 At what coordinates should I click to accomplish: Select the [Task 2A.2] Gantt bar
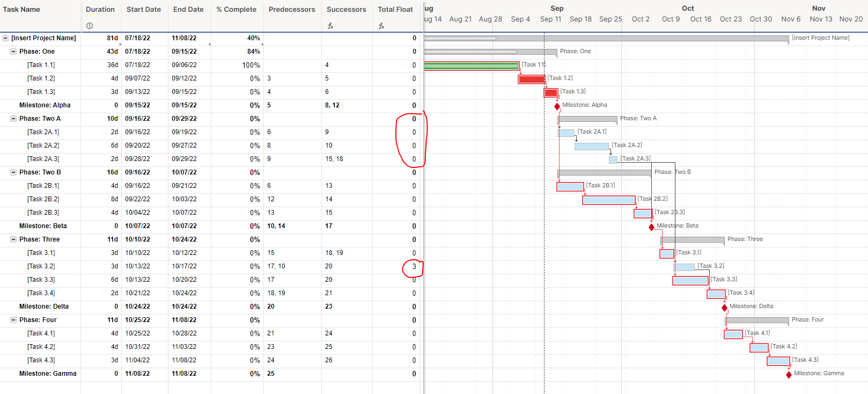point(592,147)
